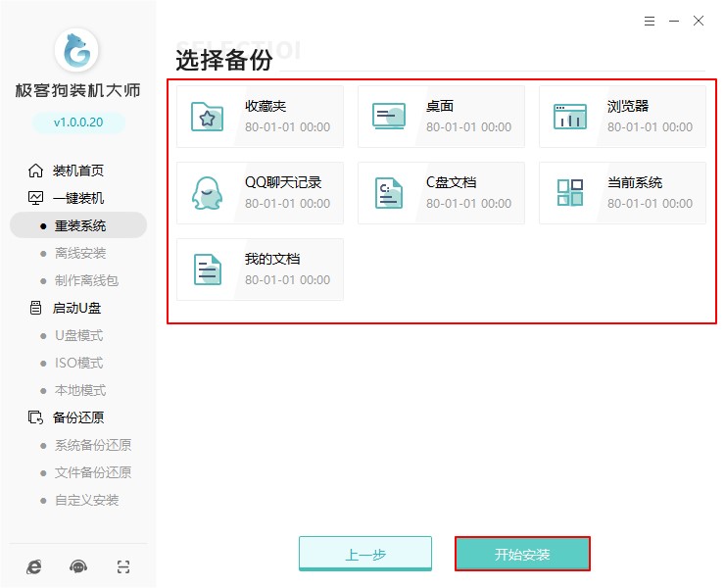The height and width of the screenshot is (588, 725).
Task: Click the 开始安装 start install button
Action: tap(522, 555)
